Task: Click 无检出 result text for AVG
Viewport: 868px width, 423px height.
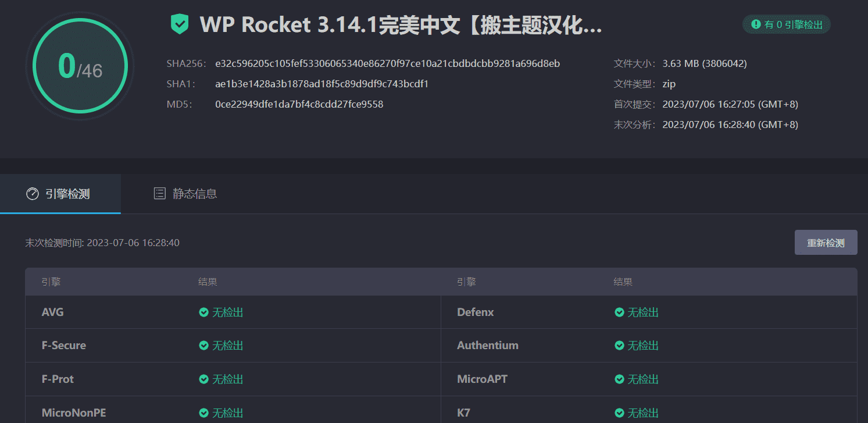Action: click(x=227, y=312)
